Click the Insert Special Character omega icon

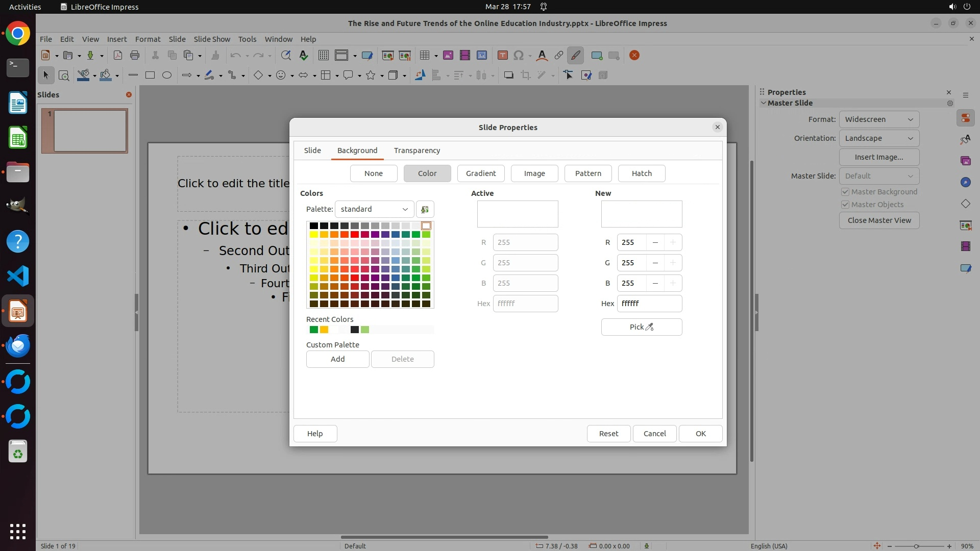coord(518,56)
